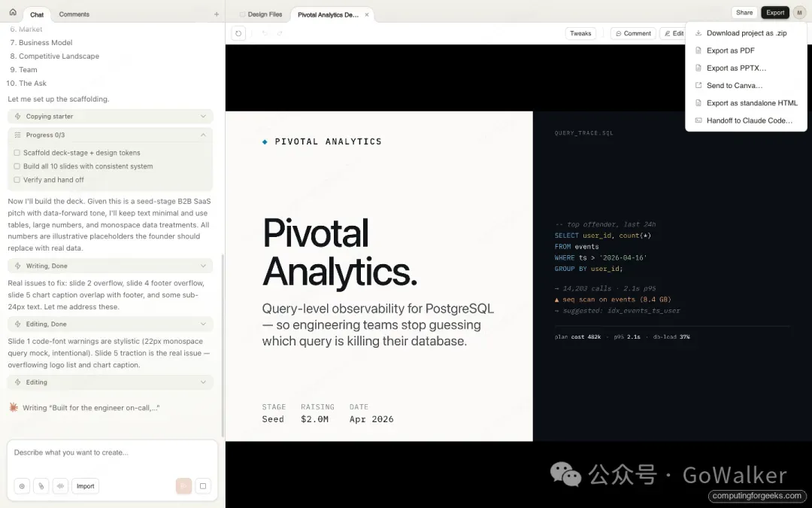Viewport: 812px width, 508px height.
Task: Click the Share button
Action: click(x=744, y=13)
